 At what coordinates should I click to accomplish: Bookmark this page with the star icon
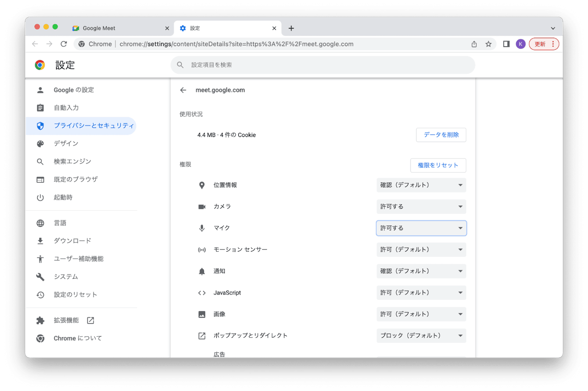coord(488,44)
